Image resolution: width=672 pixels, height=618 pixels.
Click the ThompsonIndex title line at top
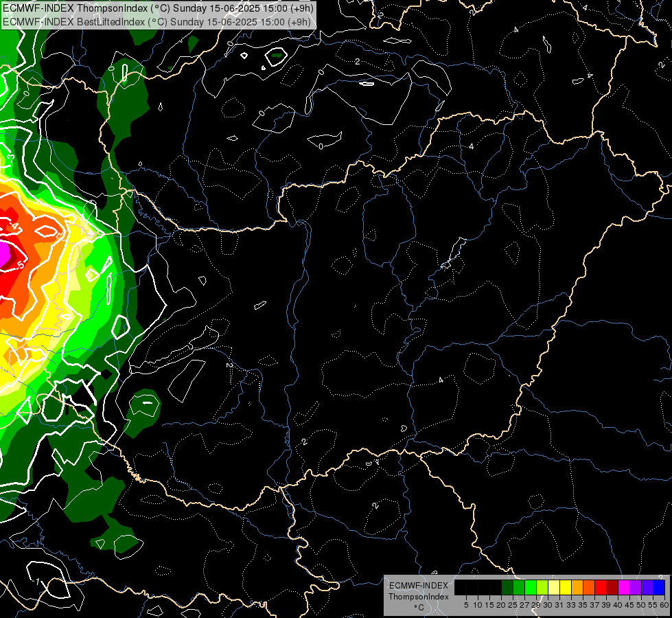[158, 8]
